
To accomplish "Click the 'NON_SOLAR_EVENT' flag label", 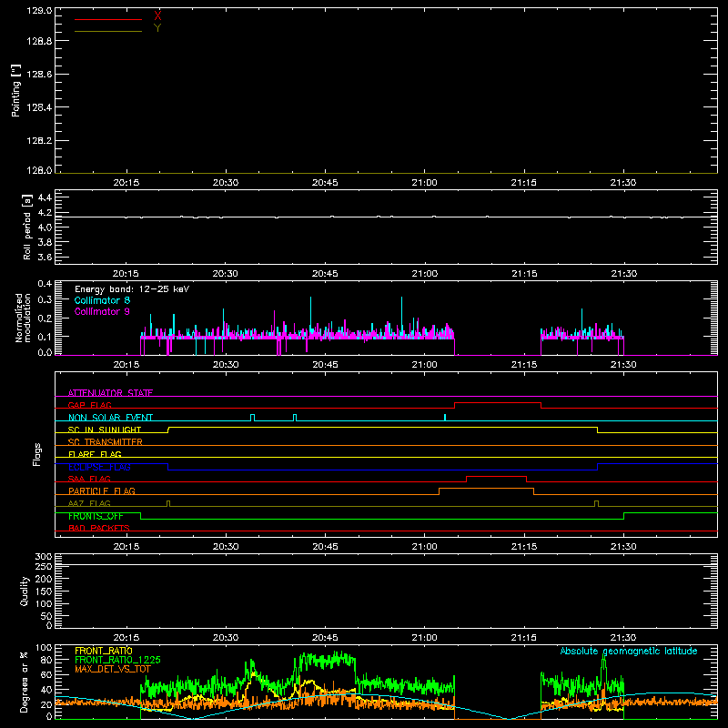I will click(x=110, y=418).
